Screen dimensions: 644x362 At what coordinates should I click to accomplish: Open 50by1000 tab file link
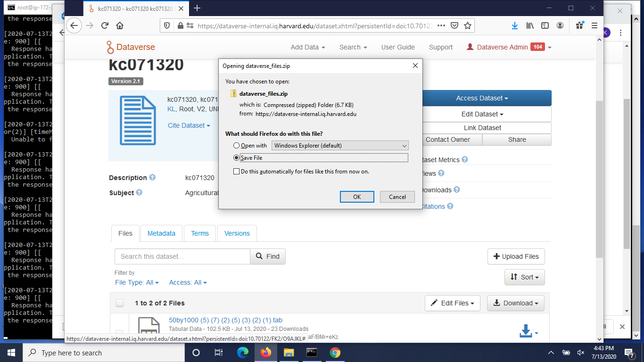pos(225,320)
